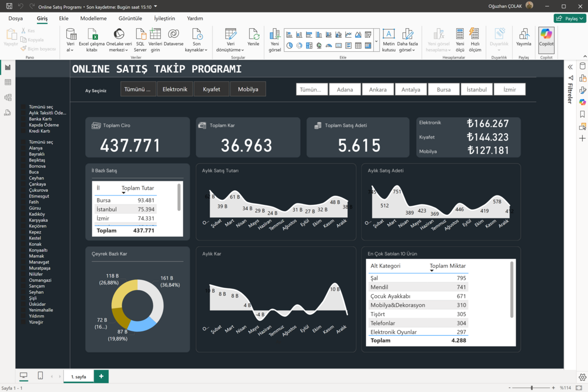588x392 pixels.
Task: Click the zoom in plus in status bar
Action: (x=553, y=387)
